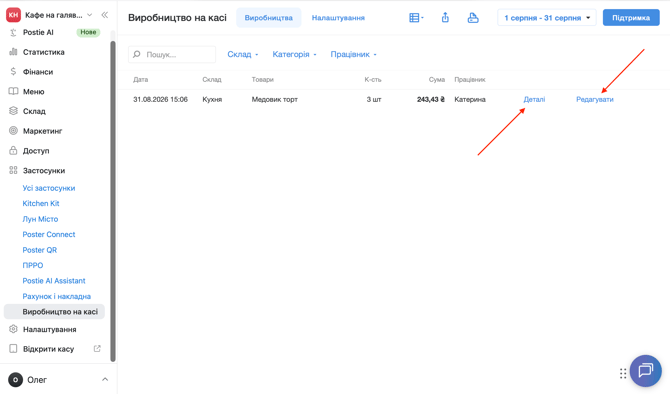Open Фінанси section

tap(38, 72)
